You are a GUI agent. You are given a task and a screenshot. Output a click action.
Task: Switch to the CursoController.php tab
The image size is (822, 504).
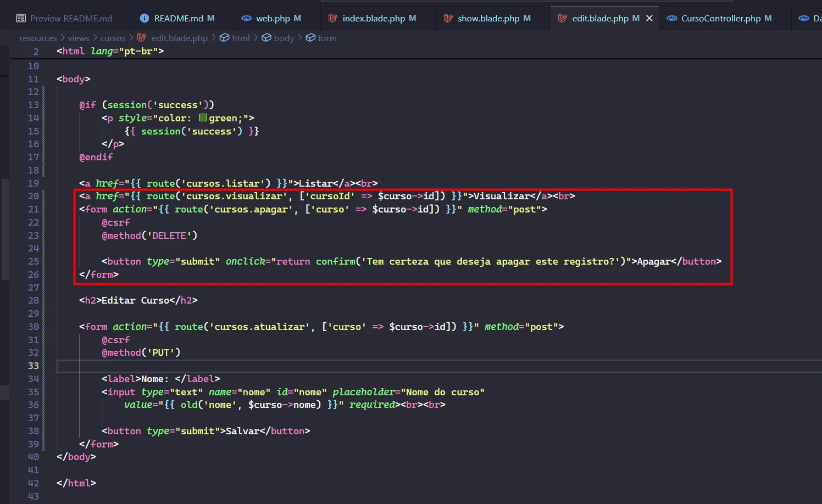coord(720,18)
